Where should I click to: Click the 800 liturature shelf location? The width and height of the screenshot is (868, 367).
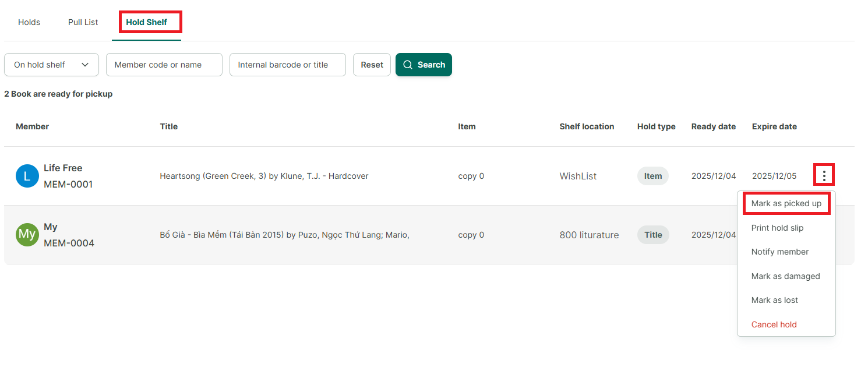tap(589, 235)
